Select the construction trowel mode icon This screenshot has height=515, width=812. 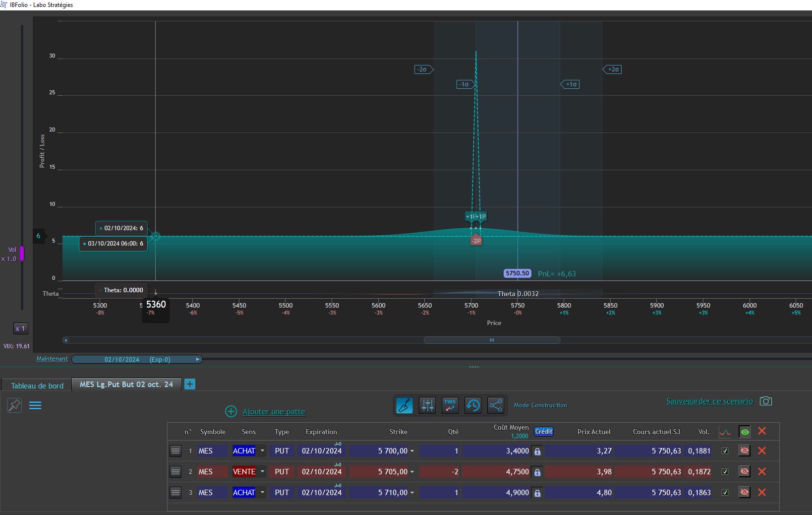coord(405,405)
